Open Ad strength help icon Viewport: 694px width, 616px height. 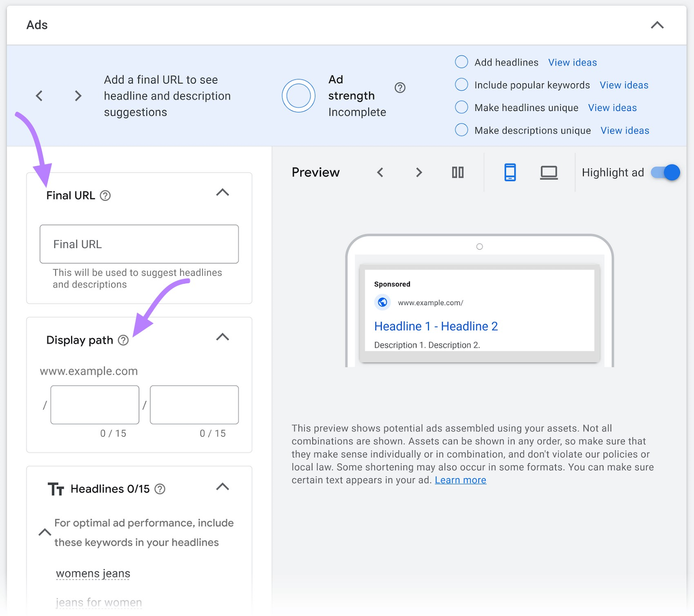click(x=400, y=88)
